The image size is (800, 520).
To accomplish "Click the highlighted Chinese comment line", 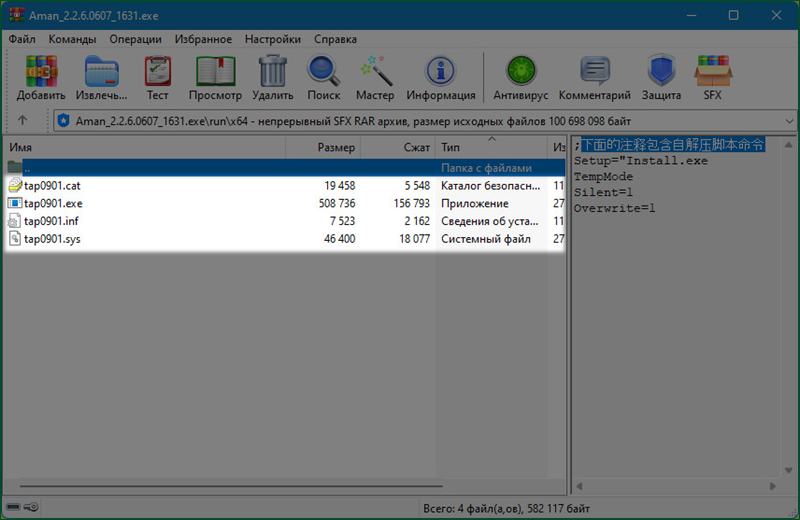I will point(672,144).
